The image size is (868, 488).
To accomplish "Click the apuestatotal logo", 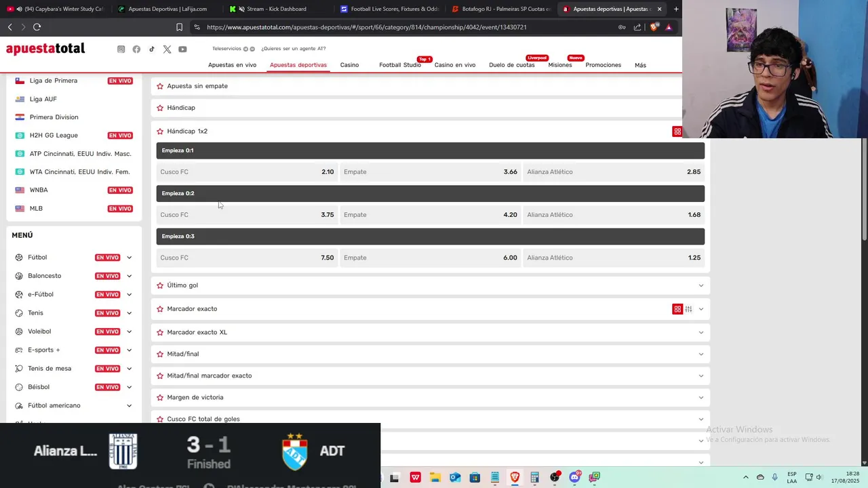I will 45,49.
